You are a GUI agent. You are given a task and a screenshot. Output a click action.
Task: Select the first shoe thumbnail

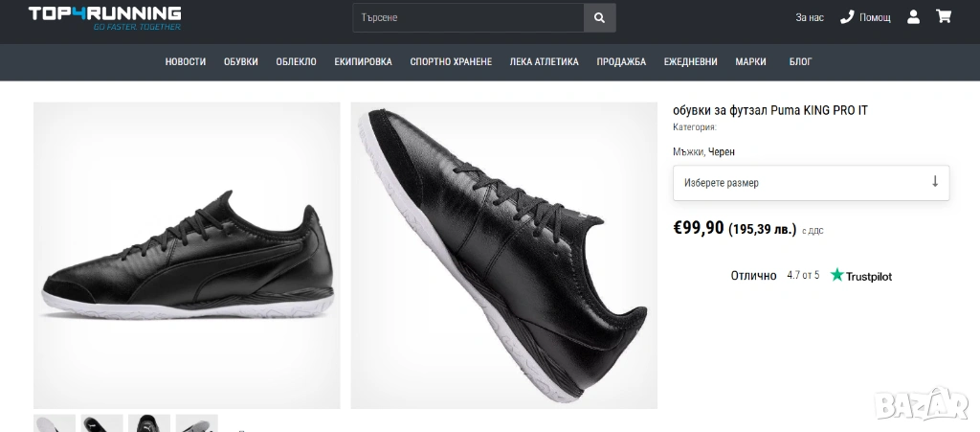click(55, 423)
